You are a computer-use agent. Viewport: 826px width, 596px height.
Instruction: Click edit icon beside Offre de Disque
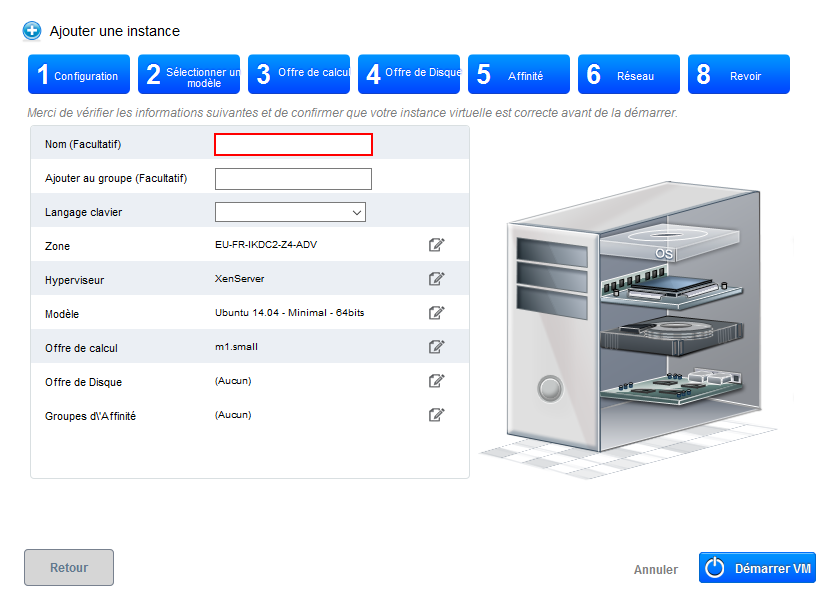click(x=436, y=381)
